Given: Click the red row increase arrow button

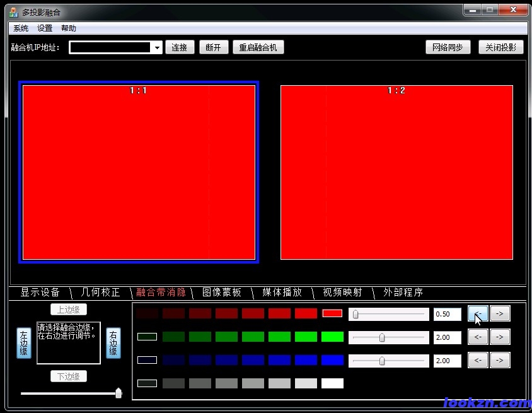Looking at the screenshot, I should coord(500,313).
